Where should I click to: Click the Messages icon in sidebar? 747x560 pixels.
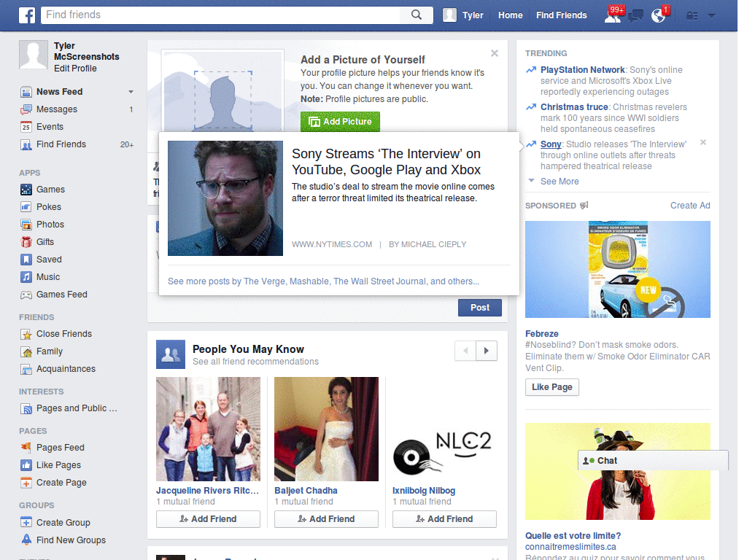[26, 109]
